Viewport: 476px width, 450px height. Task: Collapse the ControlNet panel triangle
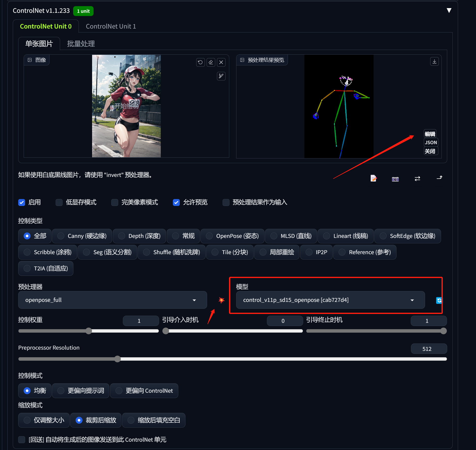point(449,10)
